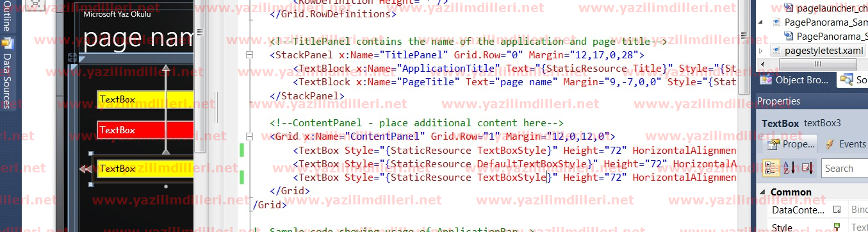Collapse the TitlePanel StackPanel code region

(x=250, y=55)
